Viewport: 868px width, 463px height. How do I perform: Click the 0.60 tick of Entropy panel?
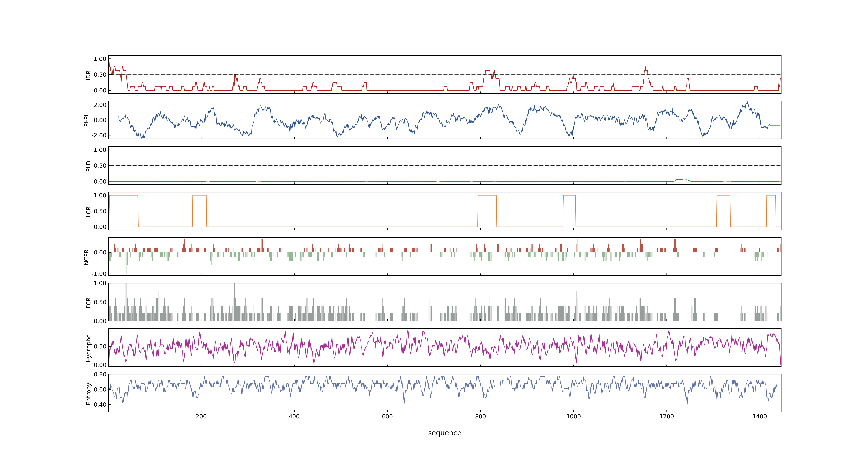point(100,389)
